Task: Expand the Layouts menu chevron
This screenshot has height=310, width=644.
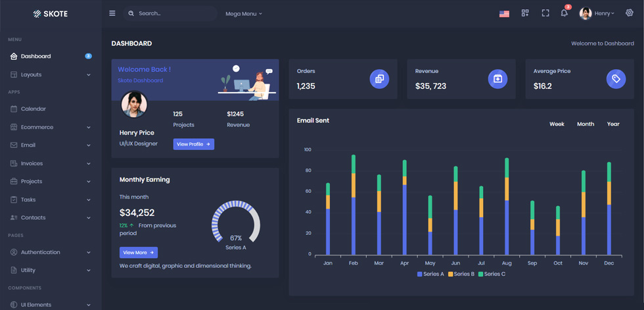Action: click(89, 75)
